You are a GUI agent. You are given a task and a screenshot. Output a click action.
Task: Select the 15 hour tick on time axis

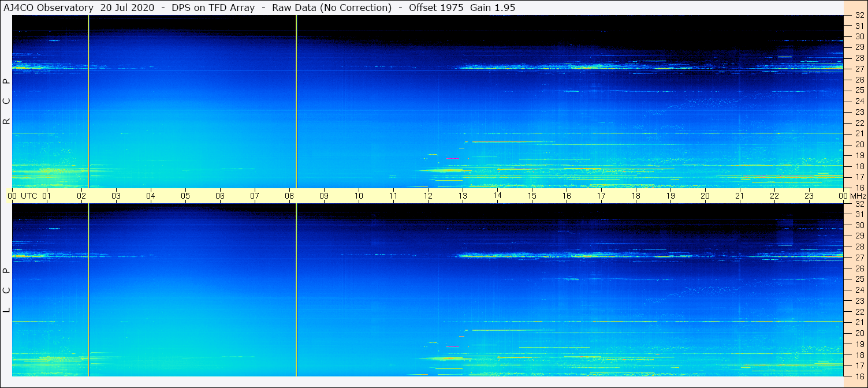pos(532,196)
